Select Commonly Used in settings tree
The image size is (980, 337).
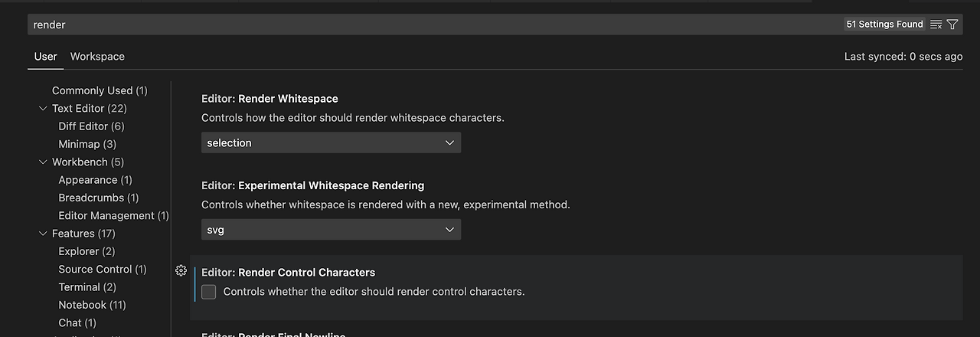tap(100, 90)
